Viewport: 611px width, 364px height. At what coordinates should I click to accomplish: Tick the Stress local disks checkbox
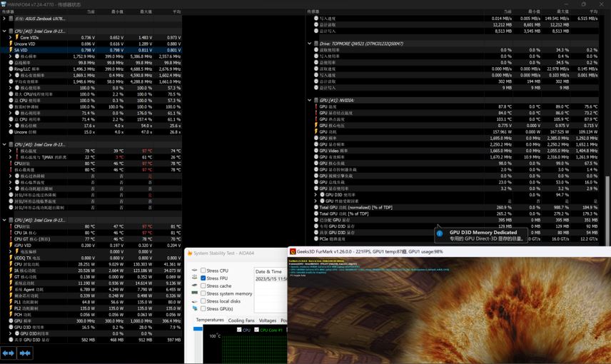(x=203, y=301)
